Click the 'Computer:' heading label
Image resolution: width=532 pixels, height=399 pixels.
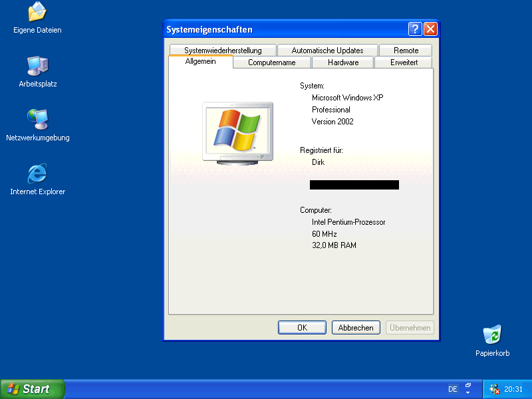coord(316,210)
